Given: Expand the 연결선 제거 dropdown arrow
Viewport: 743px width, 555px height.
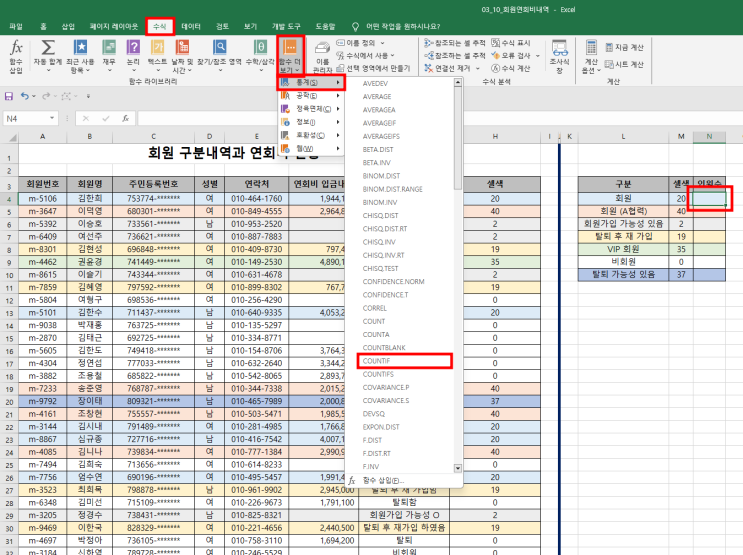Looking at the screenshot, I should point(478,69).
